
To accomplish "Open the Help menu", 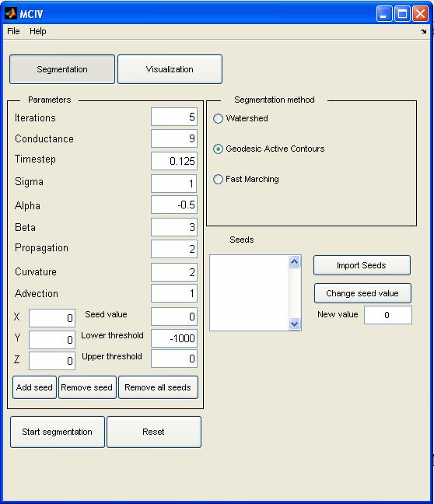I will (38, 31).
